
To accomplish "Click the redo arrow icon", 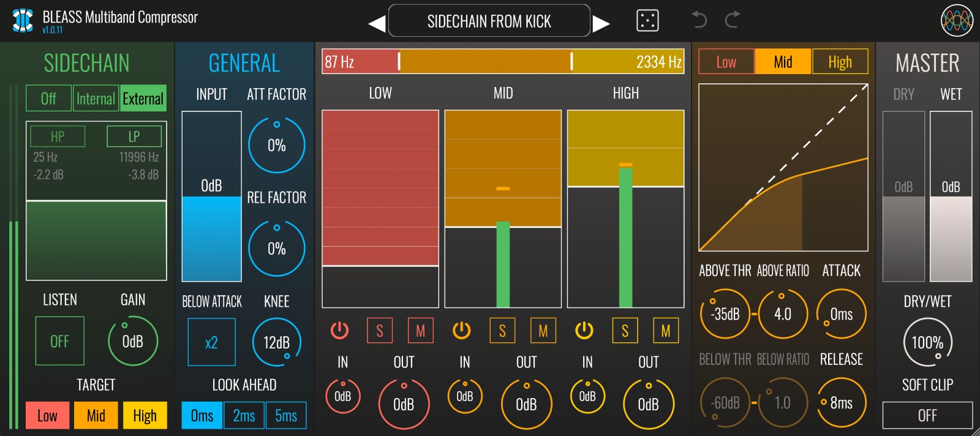I will pyautogui.click(x=733, y=20).
